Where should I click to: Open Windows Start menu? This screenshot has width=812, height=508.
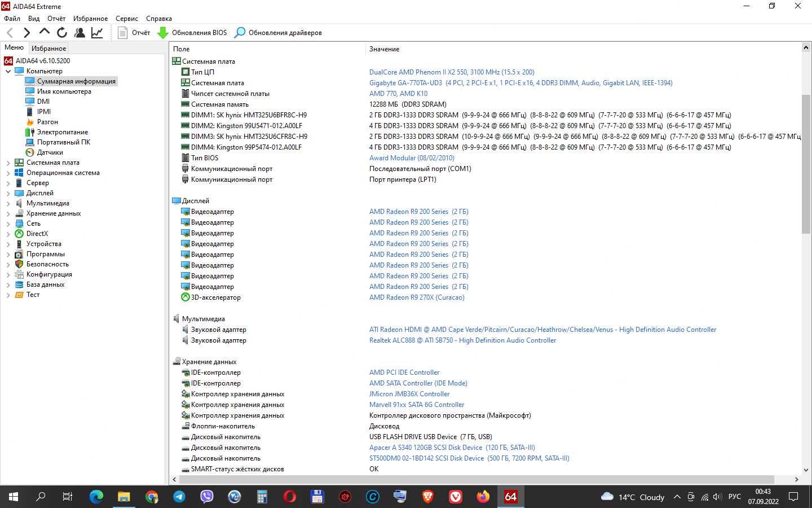pos(14,497)
